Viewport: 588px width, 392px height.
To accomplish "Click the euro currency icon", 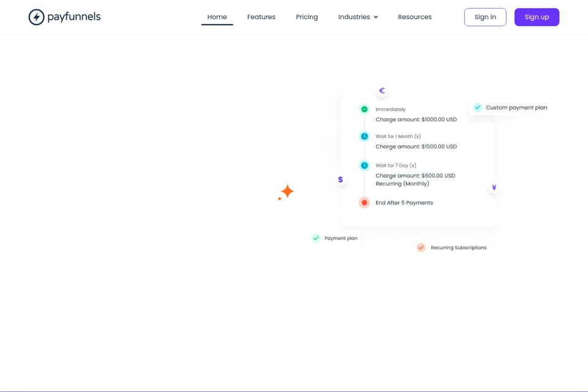I will click(x=382, y=91).
